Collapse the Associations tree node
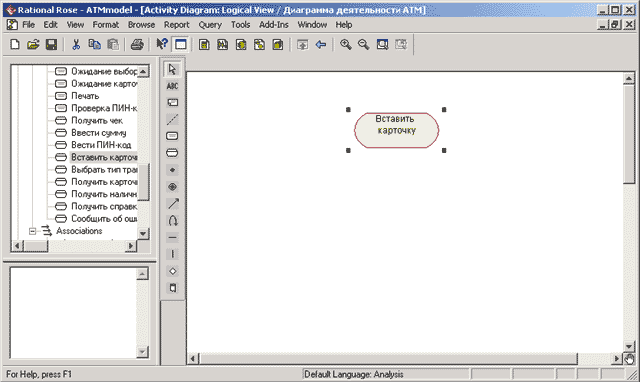The image size is (640, 382). [x=32, y=231]
